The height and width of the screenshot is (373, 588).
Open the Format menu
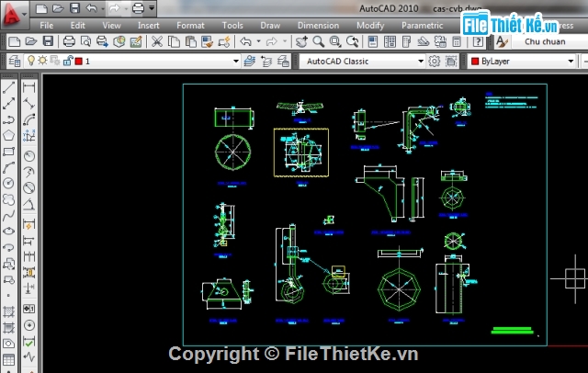click(190, 26)
